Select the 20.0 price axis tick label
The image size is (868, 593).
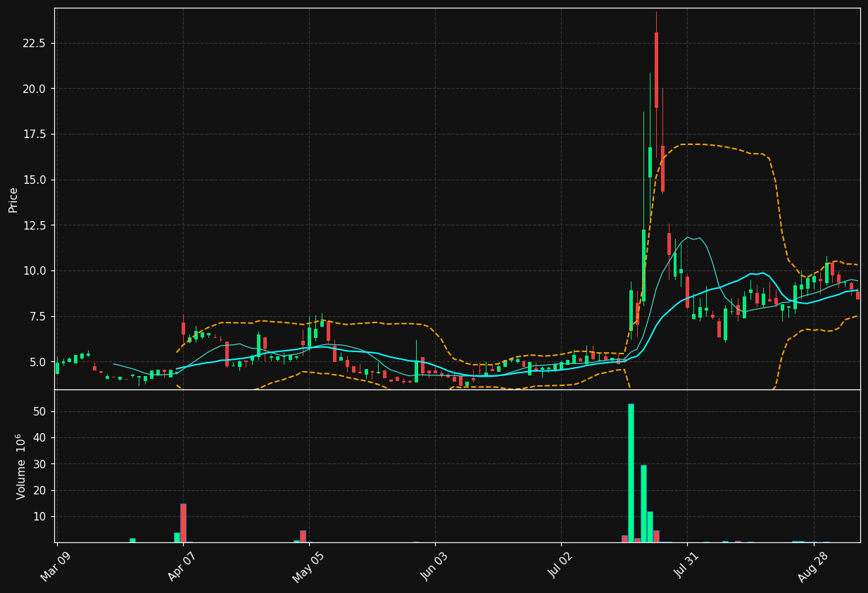pyautogui.click(x=34, y=89)
